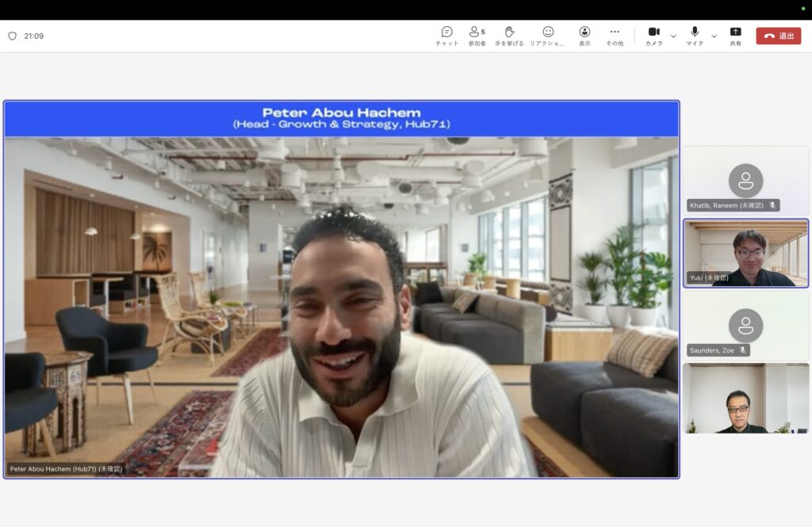Select Yuki's video tile
The height and width of the screenshot is (527, 812).
745,252
